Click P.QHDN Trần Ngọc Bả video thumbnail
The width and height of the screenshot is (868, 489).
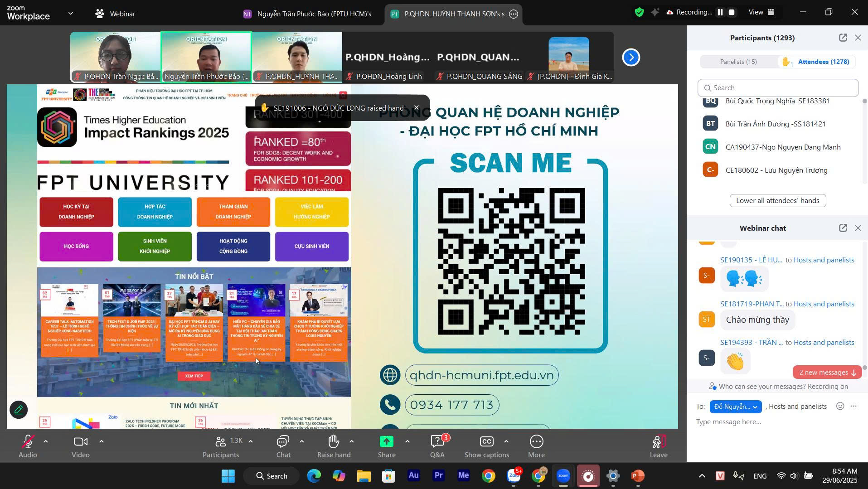pyautogui.click(x=116, y=57)
